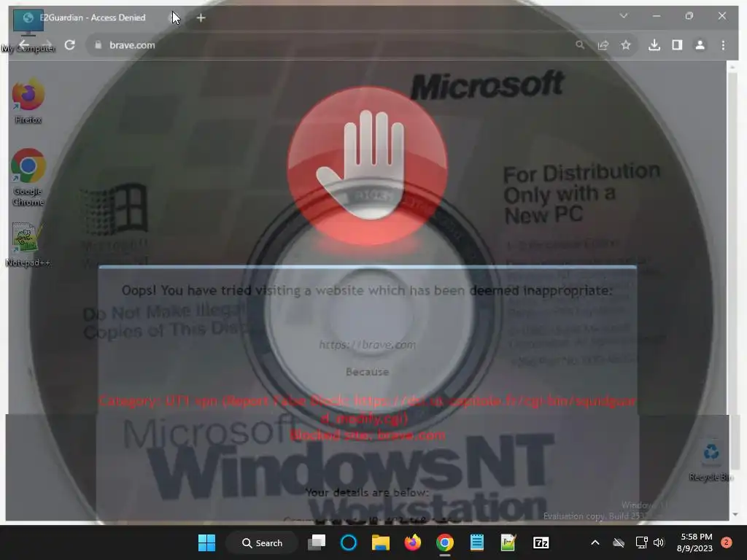Image resolution: width=747 pixels, height=560 pixels.
Task: Click the taskbar Search box
Action: (262, 542)
